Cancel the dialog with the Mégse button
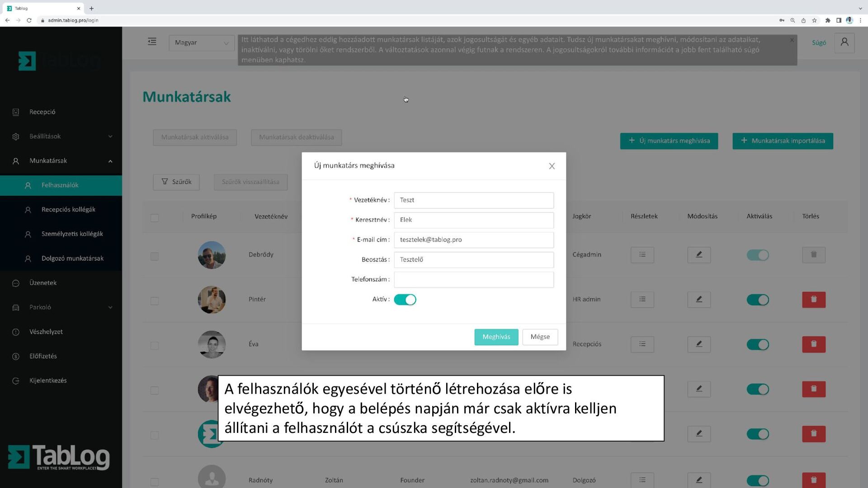Viewport: 868px width, 488px height. coord(540,337)
